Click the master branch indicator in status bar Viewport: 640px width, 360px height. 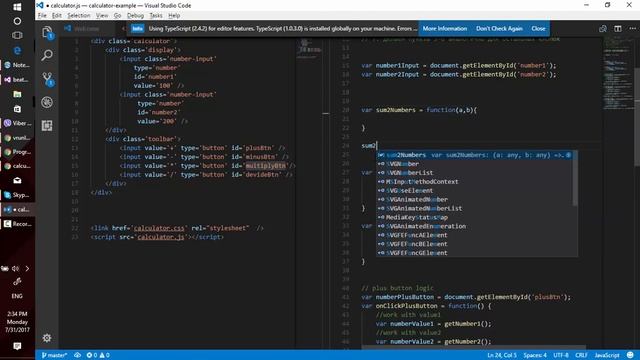tap(54, 355)
